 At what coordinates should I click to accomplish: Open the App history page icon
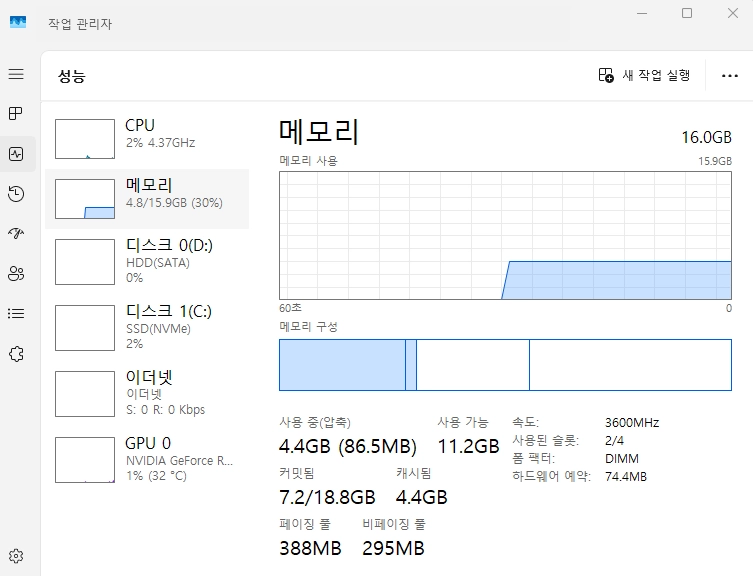pos(16,194)
